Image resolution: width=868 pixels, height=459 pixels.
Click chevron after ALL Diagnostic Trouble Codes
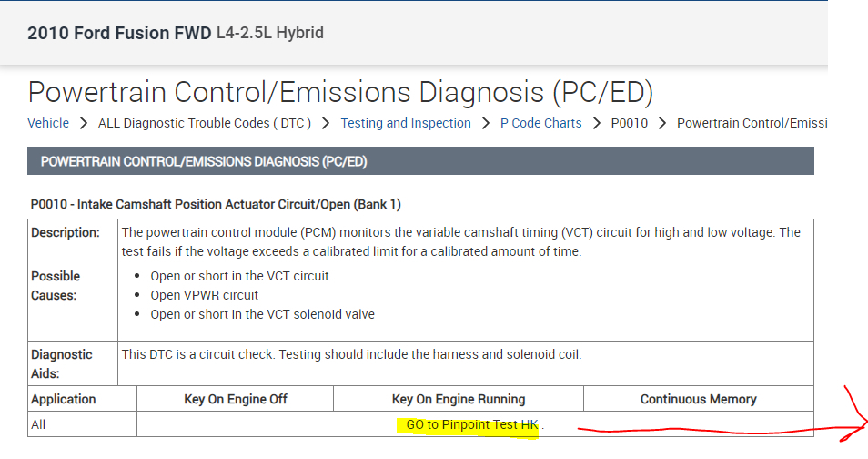tap(327, 123)
